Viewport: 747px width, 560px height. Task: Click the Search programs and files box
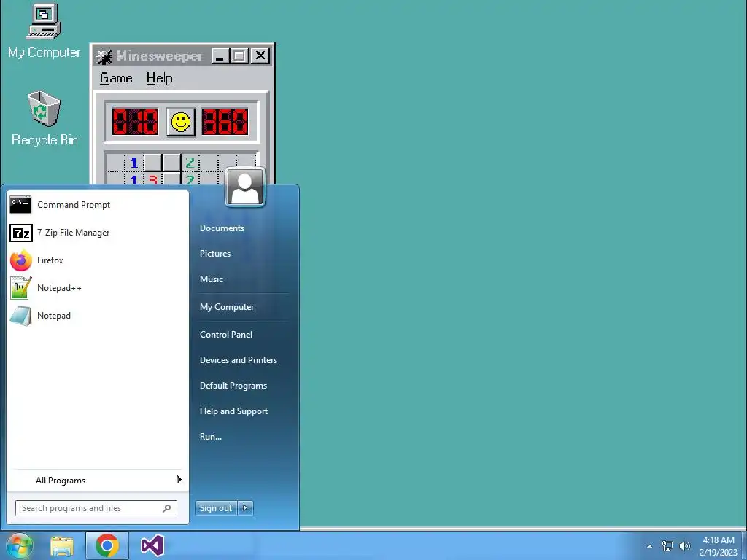96,508
